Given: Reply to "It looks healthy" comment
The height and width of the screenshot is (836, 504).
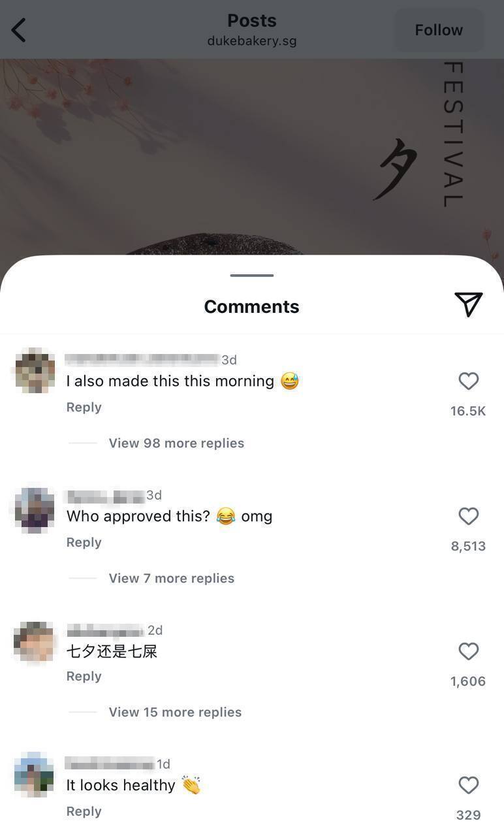Looking at the screenshot, I should pos(84,811).
